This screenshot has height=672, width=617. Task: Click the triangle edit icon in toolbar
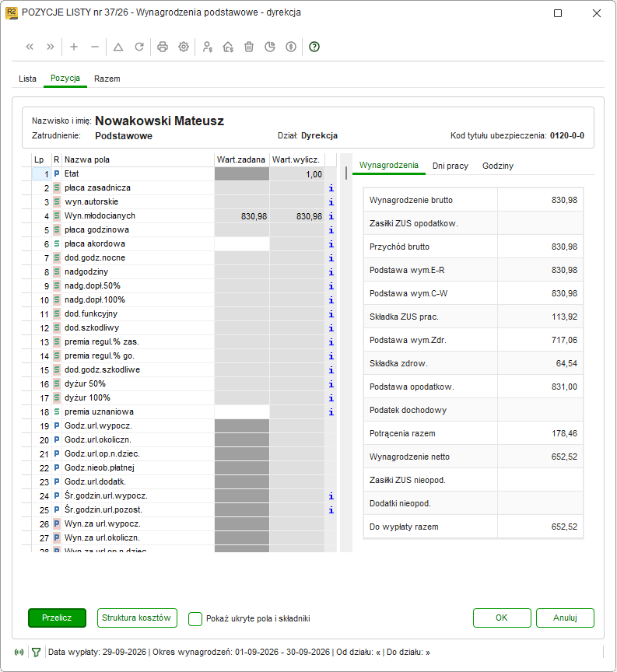[118, 47]
